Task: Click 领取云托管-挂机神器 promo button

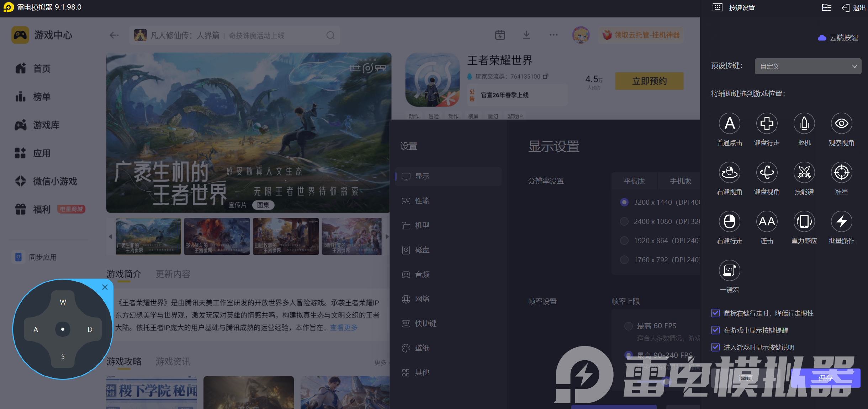Action: point(640,35)
